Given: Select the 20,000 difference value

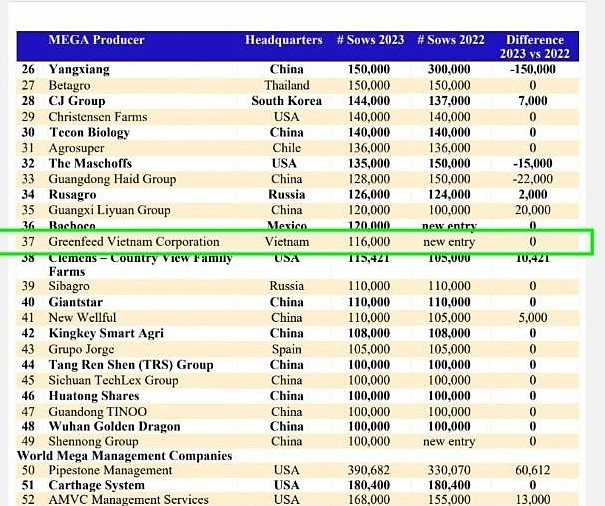Looking at the screenshot, I should click(533, 210).
